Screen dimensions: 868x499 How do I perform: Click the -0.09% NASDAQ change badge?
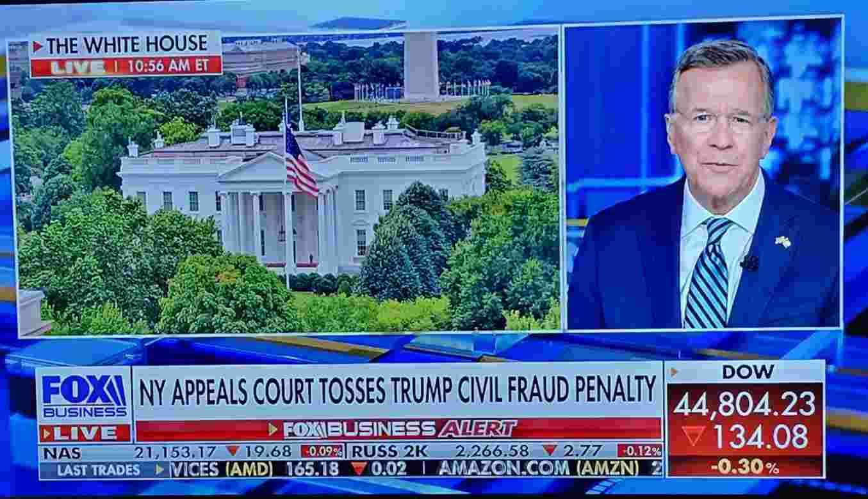click(322, 451)
